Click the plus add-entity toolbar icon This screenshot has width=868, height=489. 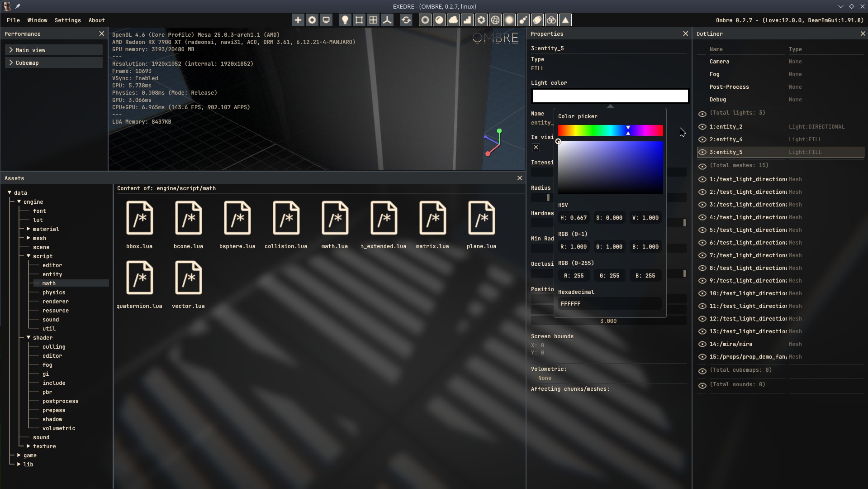[298, 20]
